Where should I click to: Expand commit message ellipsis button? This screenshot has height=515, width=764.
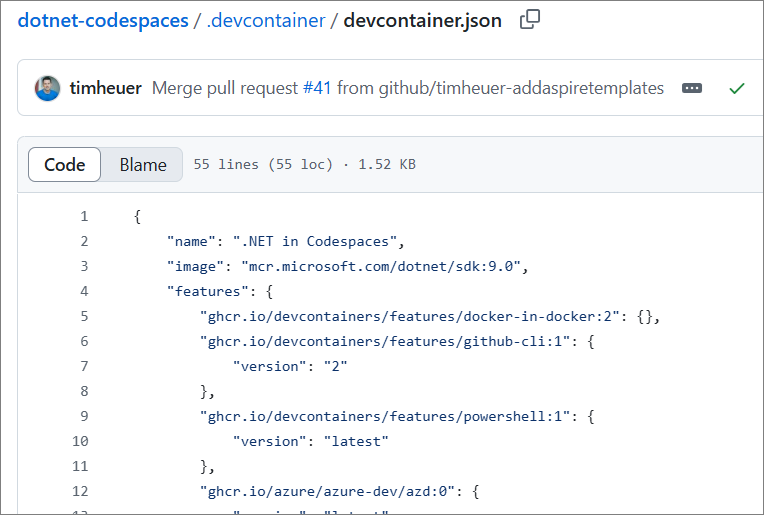[x=691, y=88]
